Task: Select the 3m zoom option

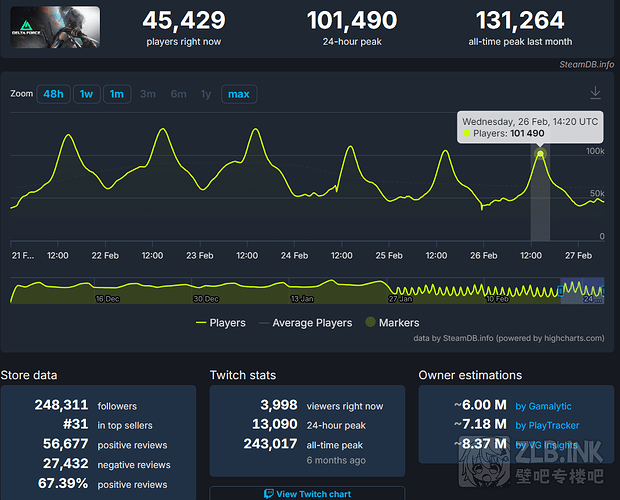Action: pos(147,94)
